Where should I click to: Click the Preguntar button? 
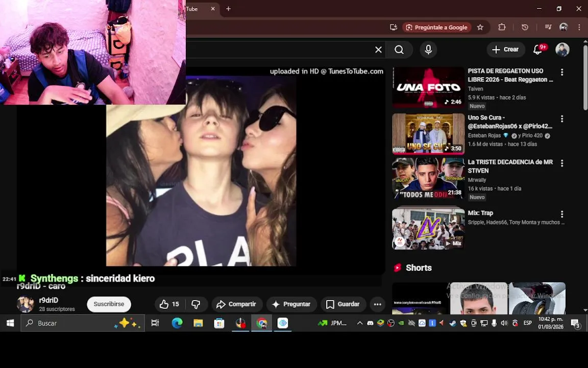pos(291,304)
